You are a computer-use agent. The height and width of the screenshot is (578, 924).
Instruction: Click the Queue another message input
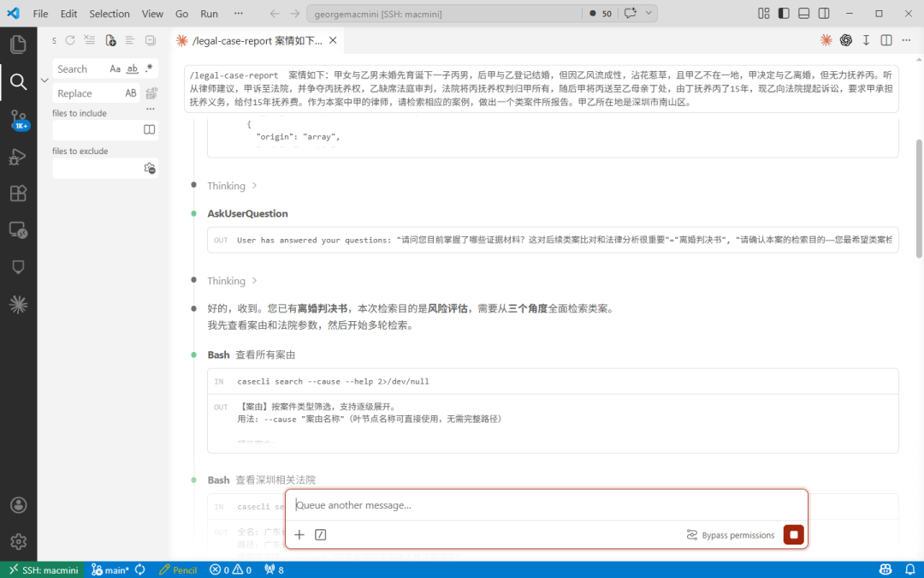[x=546, y=505]
